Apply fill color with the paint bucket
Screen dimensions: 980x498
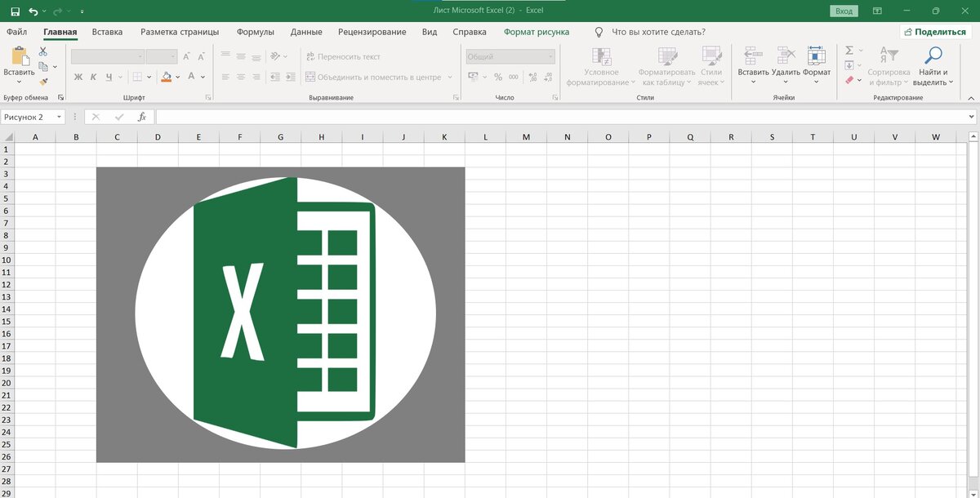(167, 77)
